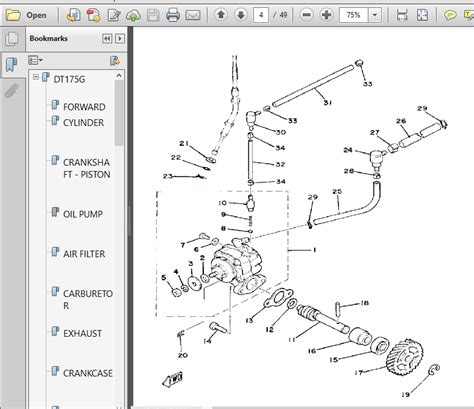
Task: Select the DT175G bookmark
Action: (x=69, y=79)
